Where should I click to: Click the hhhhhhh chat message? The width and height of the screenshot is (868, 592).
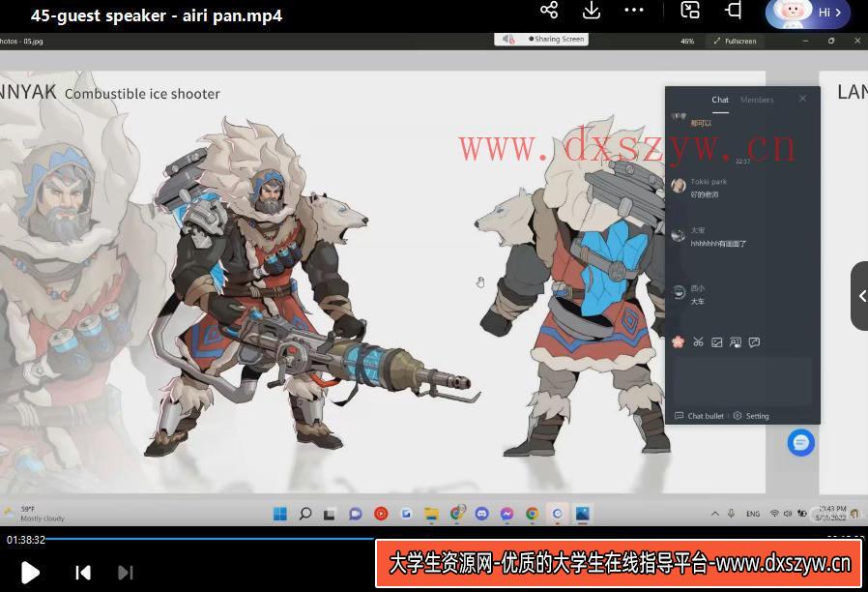click(x=718, y=244)
